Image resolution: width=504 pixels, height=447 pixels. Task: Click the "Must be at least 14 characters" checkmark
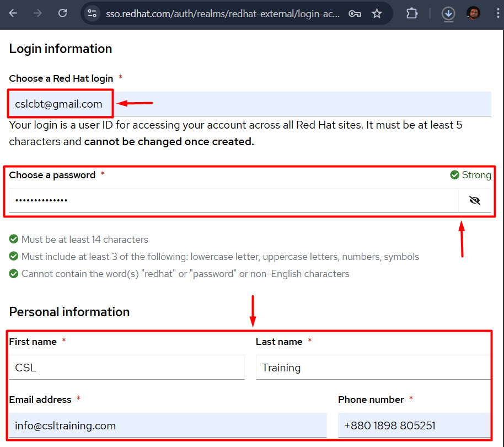[x=14, y=240]
